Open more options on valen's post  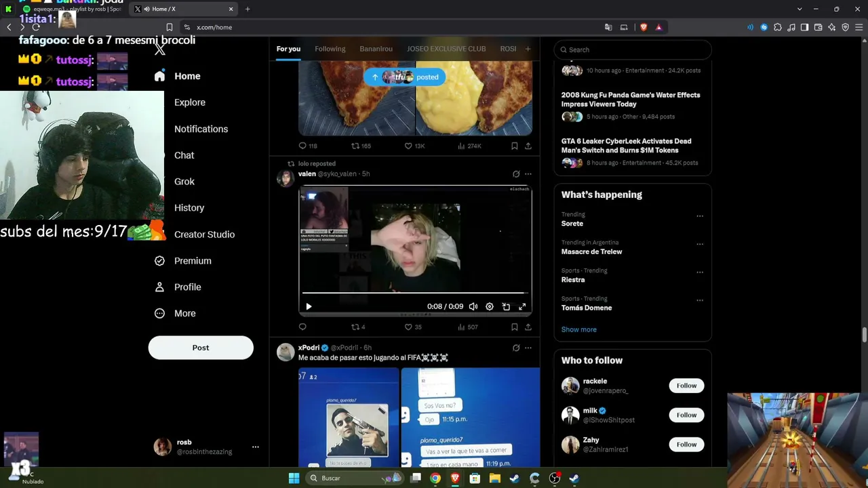[528, 174]
